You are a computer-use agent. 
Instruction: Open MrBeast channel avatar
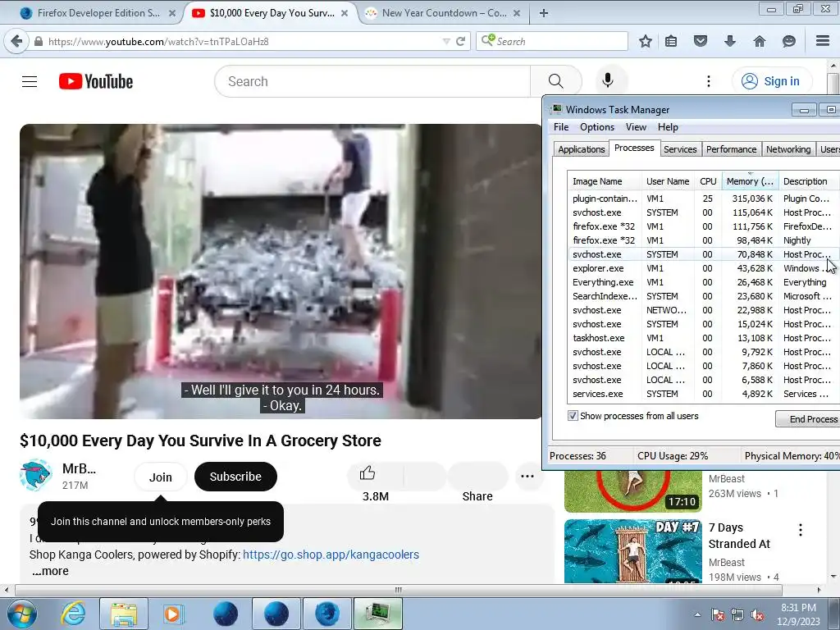click(x=35, y=475)
